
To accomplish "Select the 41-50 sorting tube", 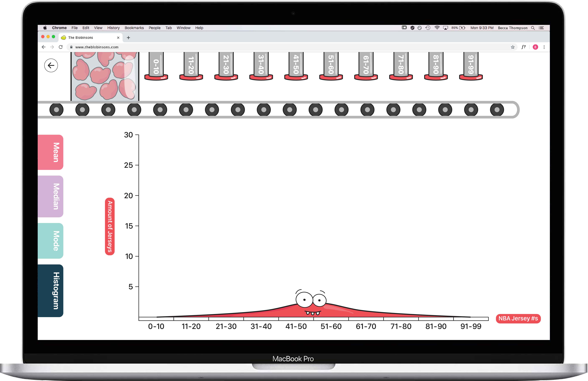I will tap(296, 66).
